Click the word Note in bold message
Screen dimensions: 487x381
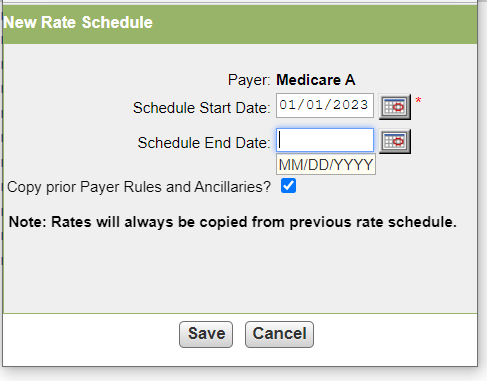pyautogui.click(x=27, y=222)
